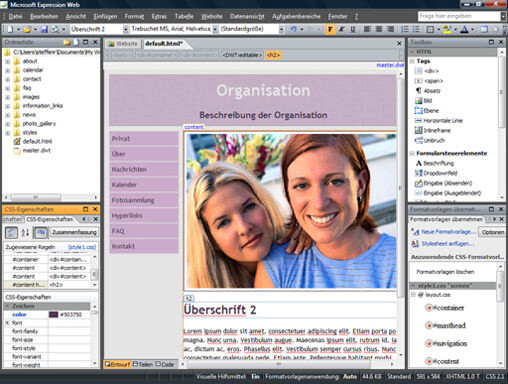Align text right
The width and height of the screenshot is (508, 384).
pyautogui.click(x=390, y=29)
